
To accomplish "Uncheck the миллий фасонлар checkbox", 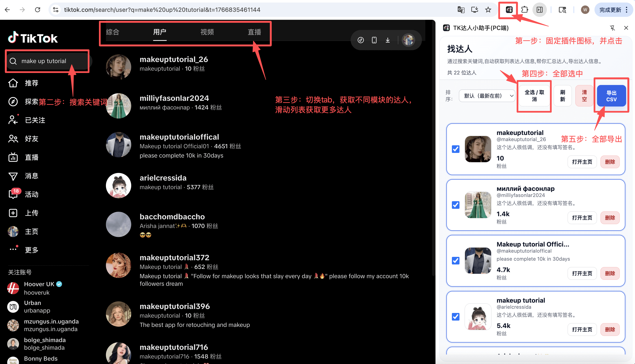I will click(455, 205).
